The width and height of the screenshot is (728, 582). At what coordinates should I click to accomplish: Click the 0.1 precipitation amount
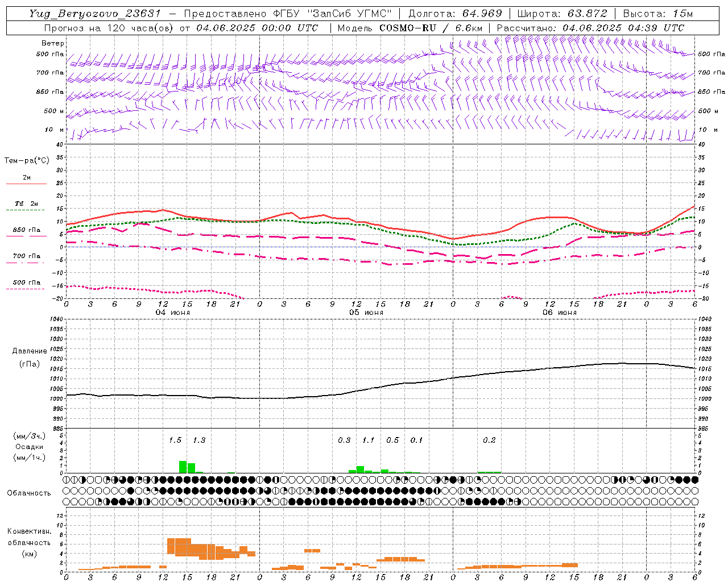(x=417, y=440)
